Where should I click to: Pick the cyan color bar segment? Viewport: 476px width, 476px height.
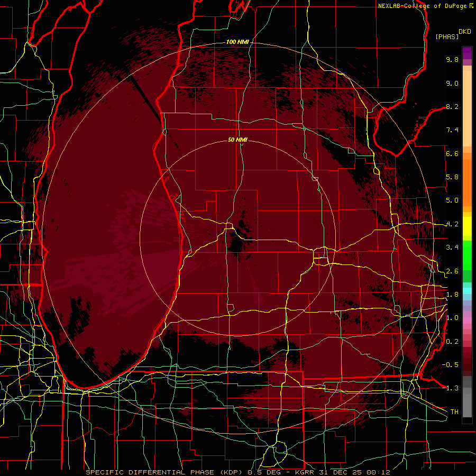point(467,291)
